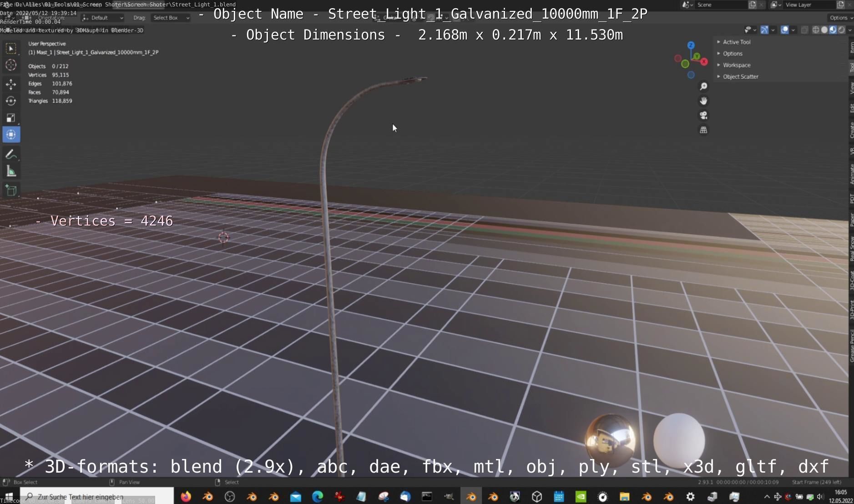
Task: Open Firefox from the taskbar
Action: pos(186,497)
